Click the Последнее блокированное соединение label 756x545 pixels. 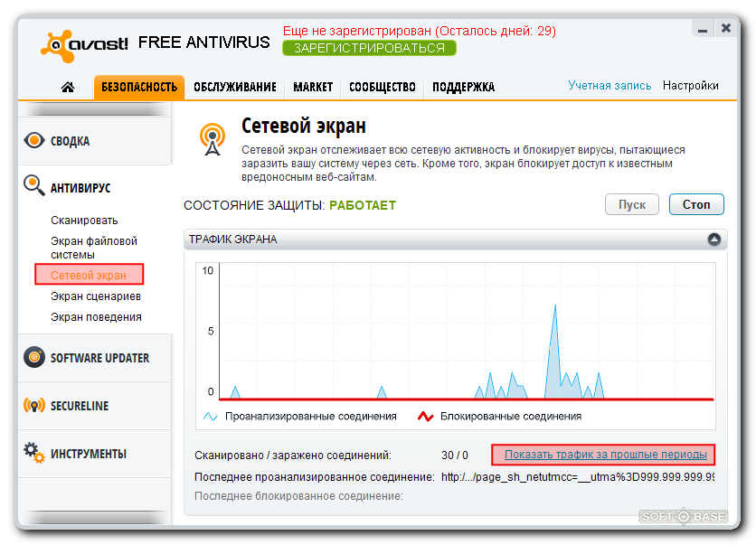pyautogui.click(x=298, y=496)
